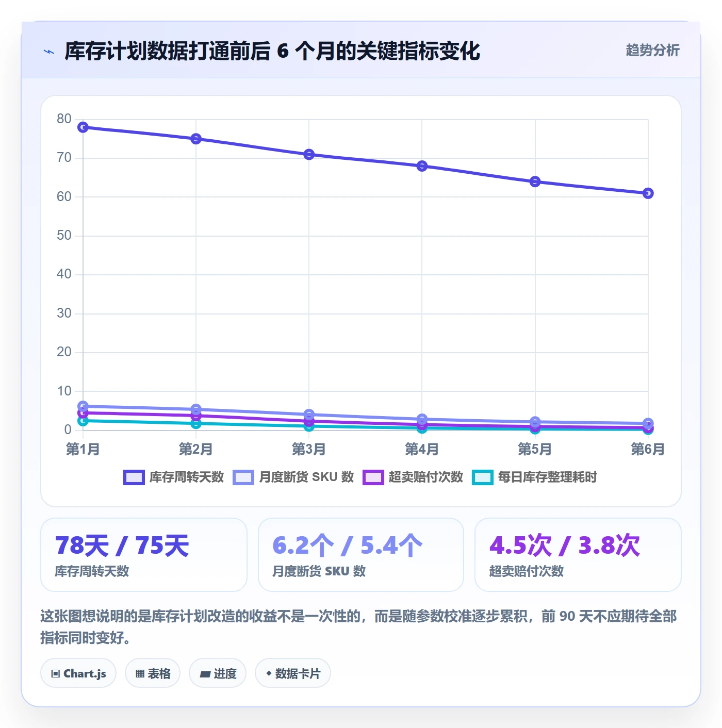Select the 每日库存整理耗时 point at 第1月
This screenshot has height=728, width=722.
click(x=83, y=421)
